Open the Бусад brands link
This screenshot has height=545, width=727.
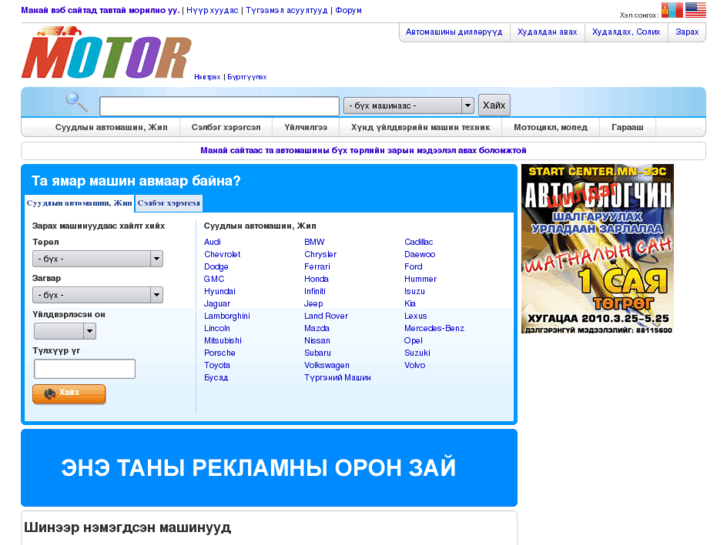216,378
